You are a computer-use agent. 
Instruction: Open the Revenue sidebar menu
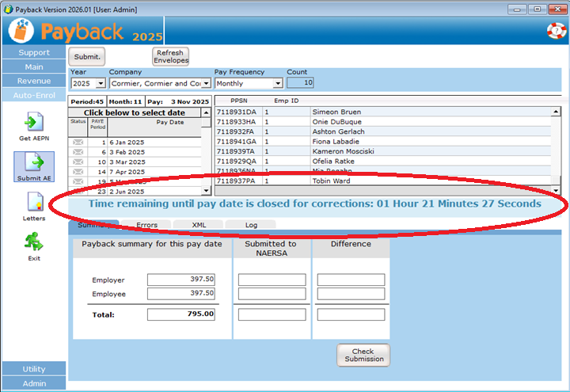(33, 81)
